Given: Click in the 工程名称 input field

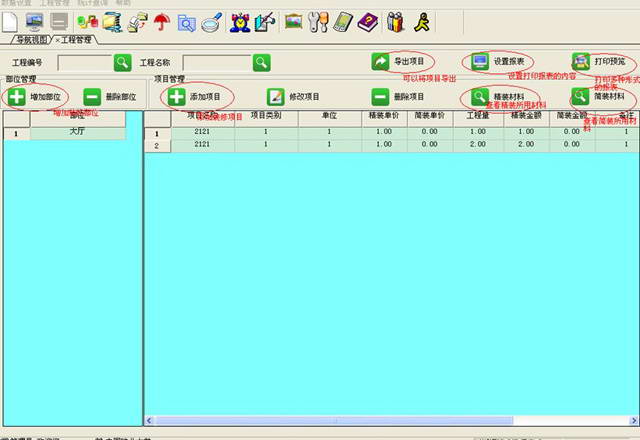Looking at the screenshot, I should click(x=217, y=62).
